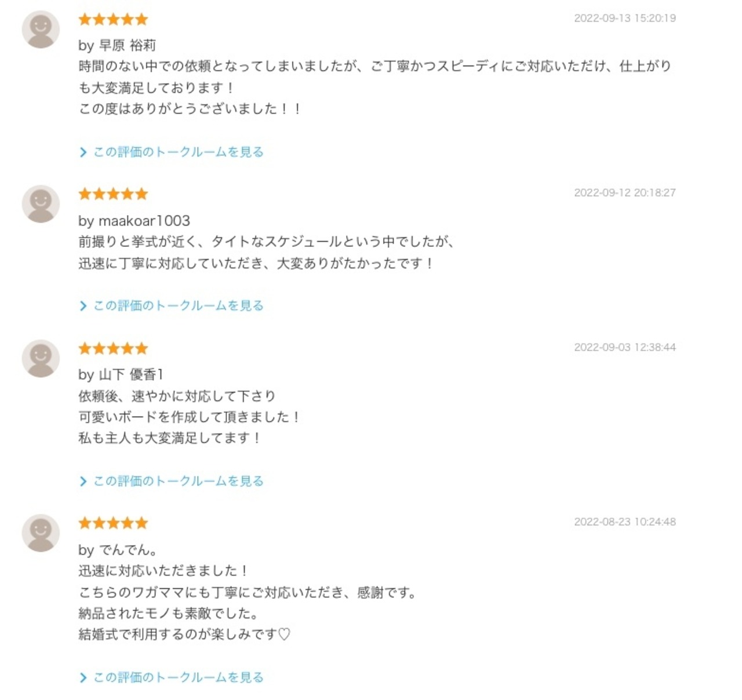Select the avatar beside 山下 優香1's review
Screen dimensions: 742x700
(x=41, y=359)
